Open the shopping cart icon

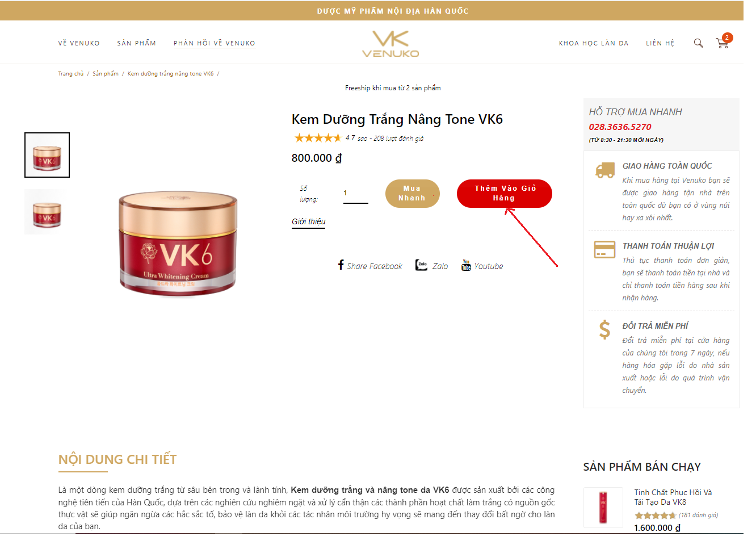[x=723, y=43]
